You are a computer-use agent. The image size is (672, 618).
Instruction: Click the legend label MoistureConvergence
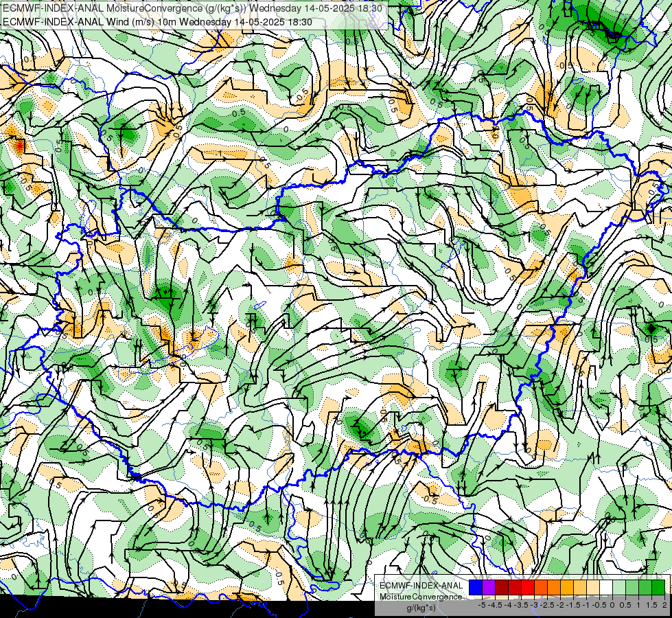[421, 597]
